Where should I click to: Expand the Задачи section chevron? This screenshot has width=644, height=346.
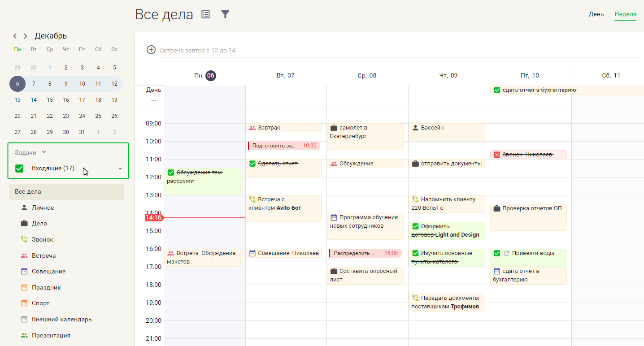point(44,152)
